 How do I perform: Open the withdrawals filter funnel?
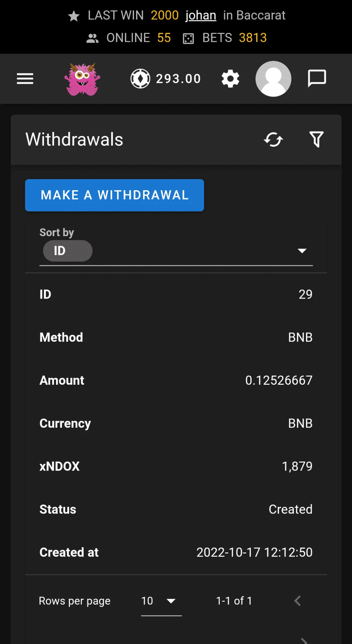point(316,140)
